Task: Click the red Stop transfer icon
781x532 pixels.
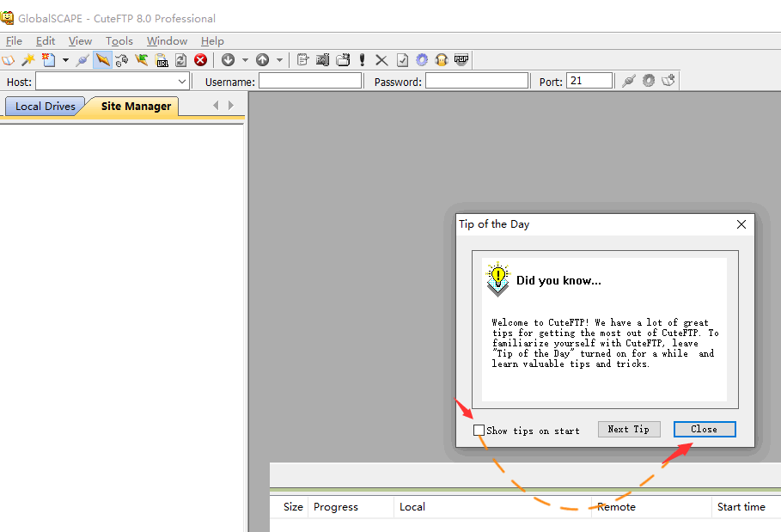Action: pyautogui.click(x=200, y=60)
